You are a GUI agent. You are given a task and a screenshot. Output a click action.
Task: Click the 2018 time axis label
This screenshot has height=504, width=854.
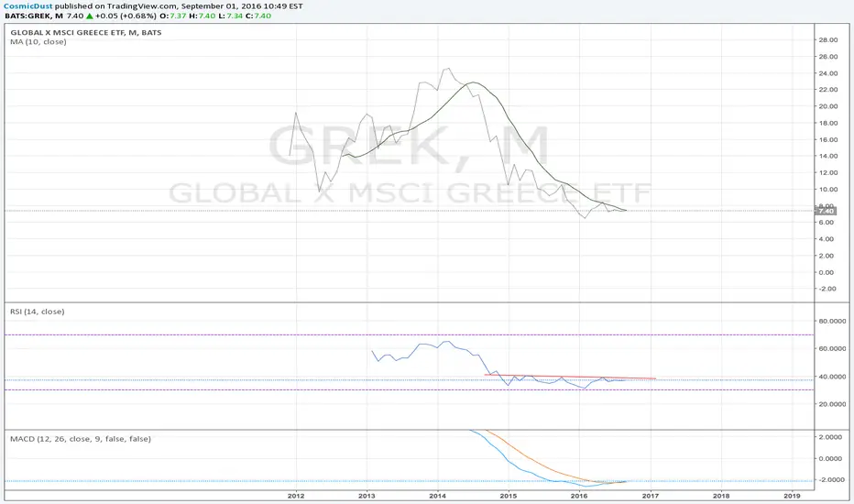[x=721, y=496]
